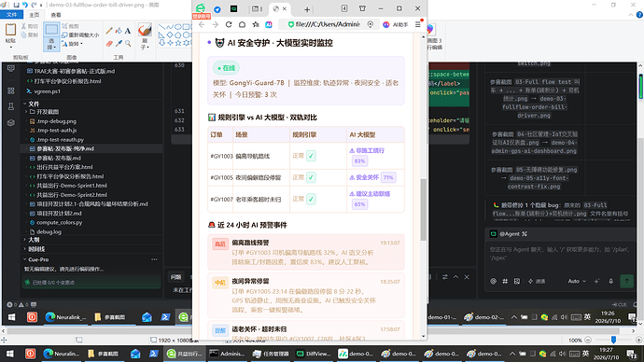Viewport: 644px width, 362px height.
Task: Open DiffView on the bottom taskbar
Action: (314, 354)
